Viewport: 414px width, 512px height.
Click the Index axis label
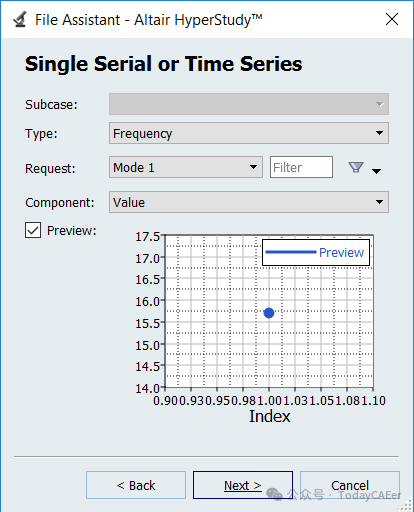click(270, 416)
